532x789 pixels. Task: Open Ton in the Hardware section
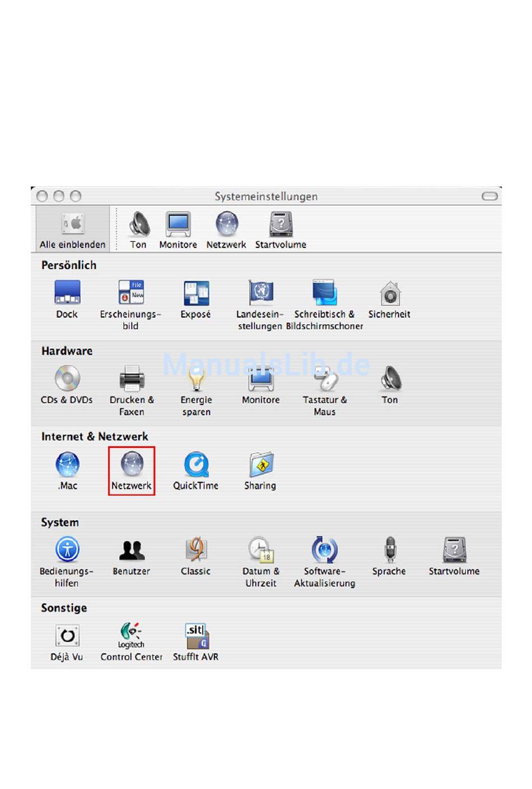(390, 385)
